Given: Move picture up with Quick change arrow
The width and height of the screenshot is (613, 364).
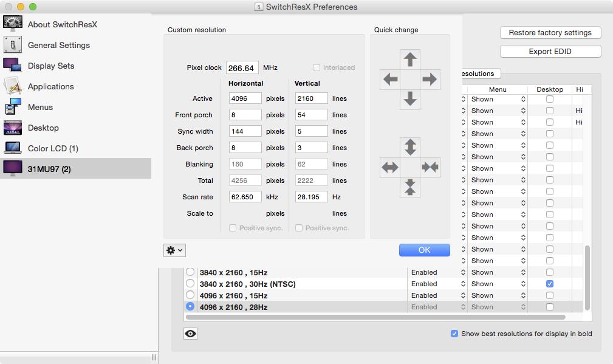Looking at the screenshot, I should point(410,60).
